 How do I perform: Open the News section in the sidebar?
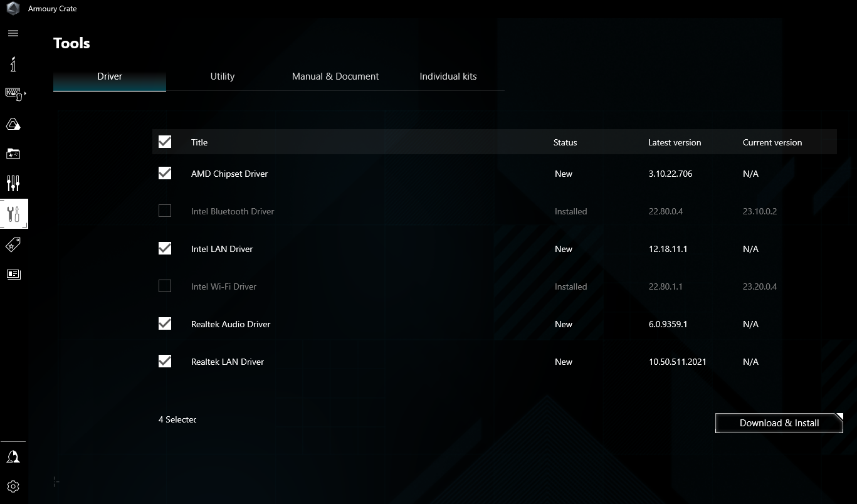point(13,274)
